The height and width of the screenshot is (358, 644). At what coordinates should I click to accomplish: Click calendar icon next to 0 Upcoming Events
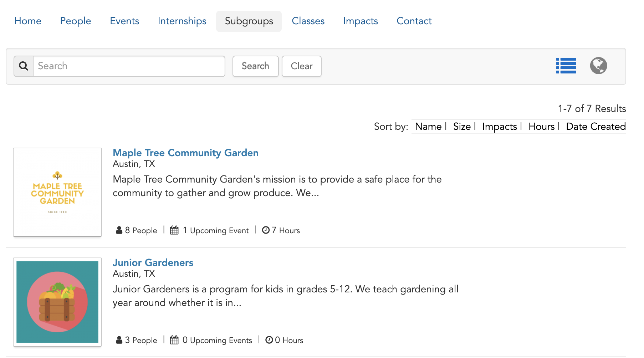[x=174, y=340]
